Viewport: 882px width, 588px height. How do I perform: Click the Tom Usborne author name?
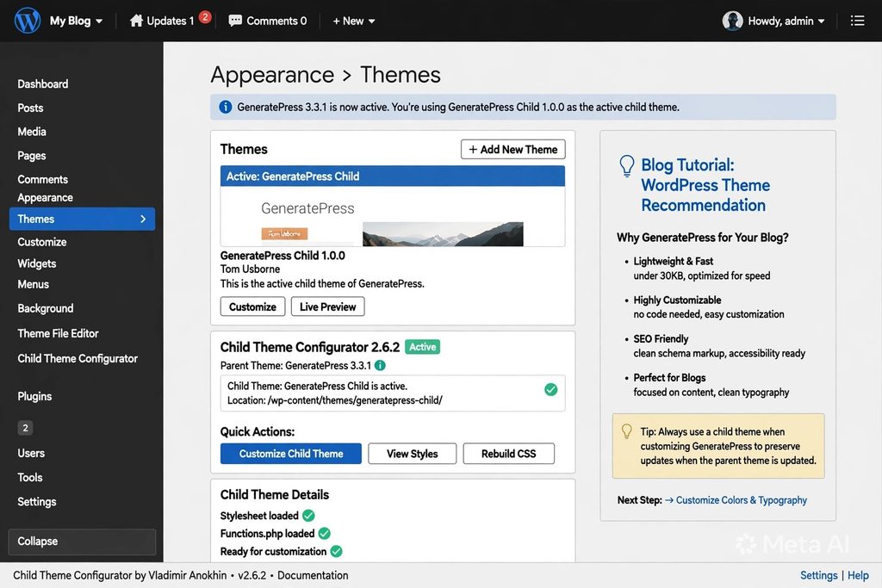(x=250, y=269)
